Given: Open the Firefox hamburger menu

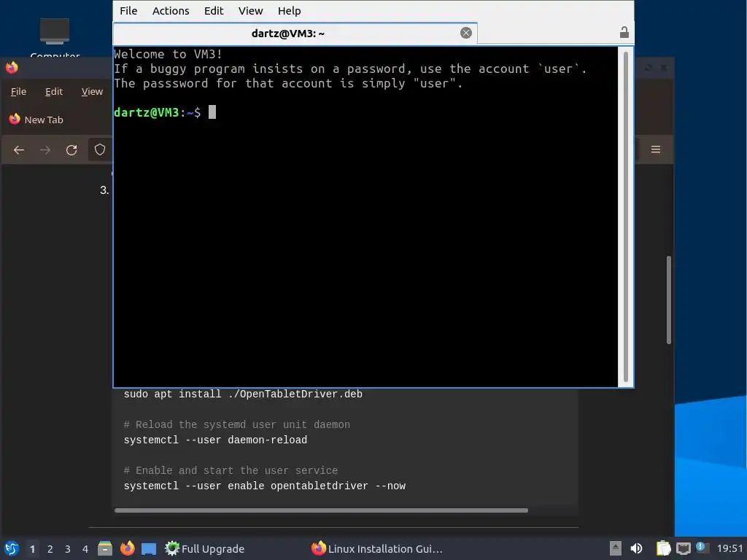Looking at the screenshot, I should [656, 149].
